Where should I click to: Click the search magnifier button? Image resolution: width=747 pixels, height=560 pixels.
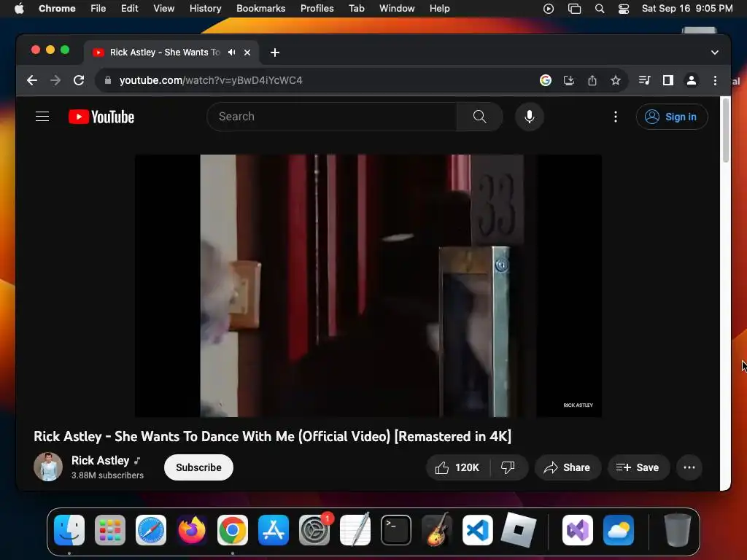[x=480, y=117]
